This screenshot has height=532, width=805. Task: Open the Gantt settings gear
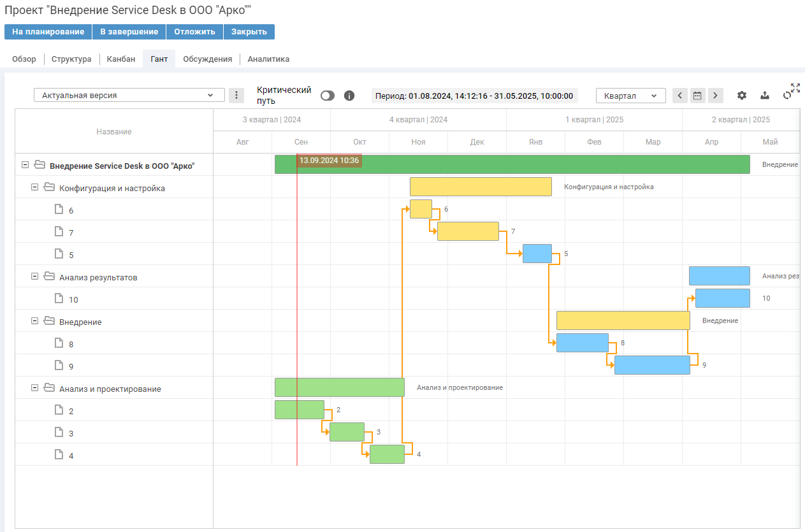point(741,96)
